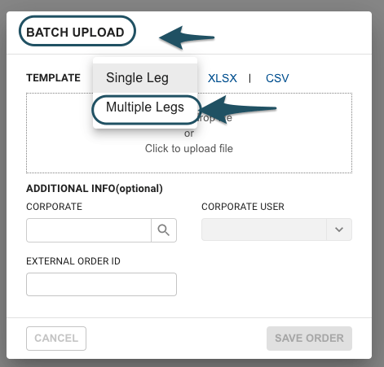Click the Save Order button
The width and height of the screenshot is (384, 367).
[309, 338]
